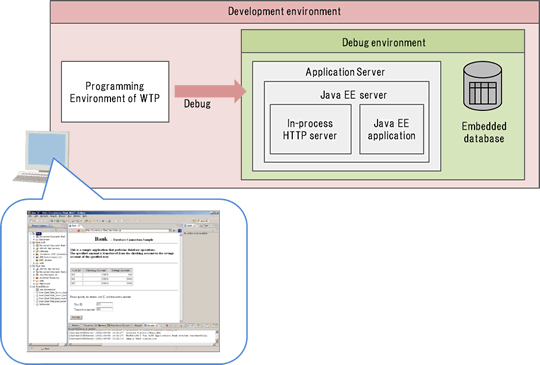Image resolution: width=540 pixels, height=365 pixels.
Task: Click the Development environment pink header
Action: point(295,12)
